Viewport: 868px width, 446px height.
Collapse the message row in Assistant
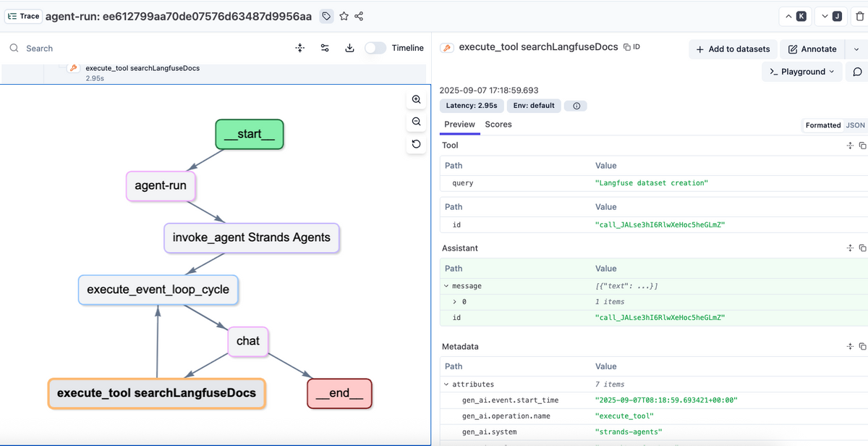coord(446,286)
